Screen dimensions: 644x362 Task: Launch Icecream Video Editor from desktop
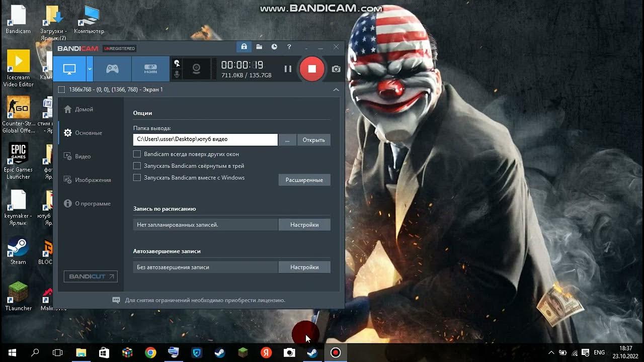coord(18,68)
